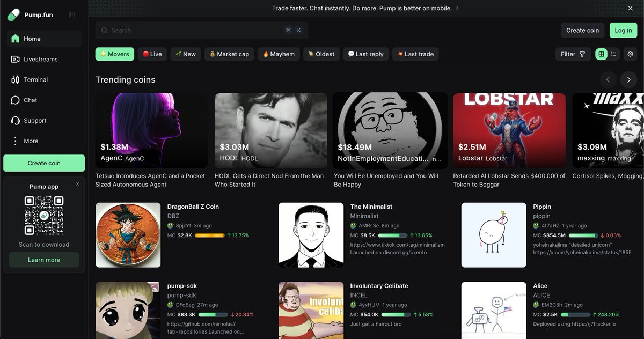Click Pippin market cap progress bar

[583, 235]
